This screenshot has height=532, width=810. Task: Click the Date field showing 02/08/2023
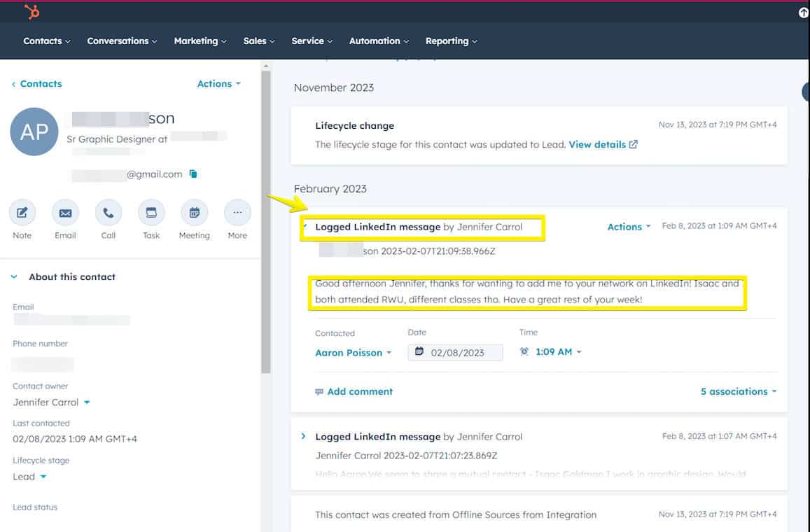[455, 352]
